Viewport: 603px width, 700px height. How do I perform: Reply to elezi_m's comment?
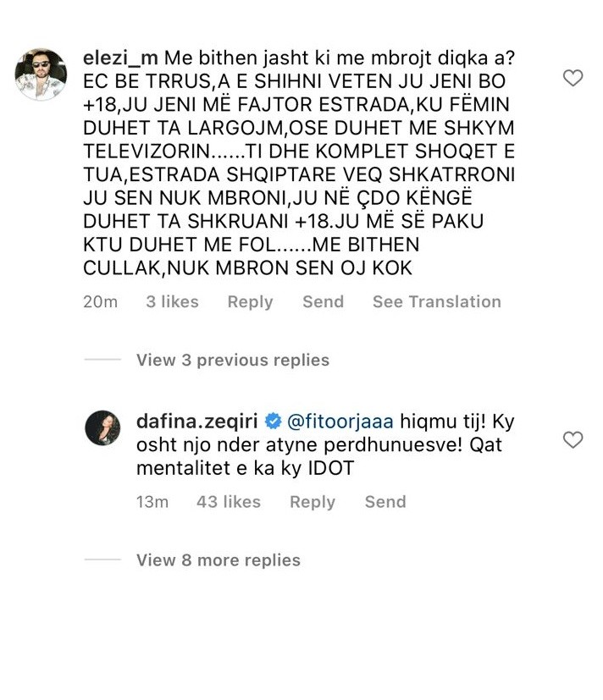250,302
